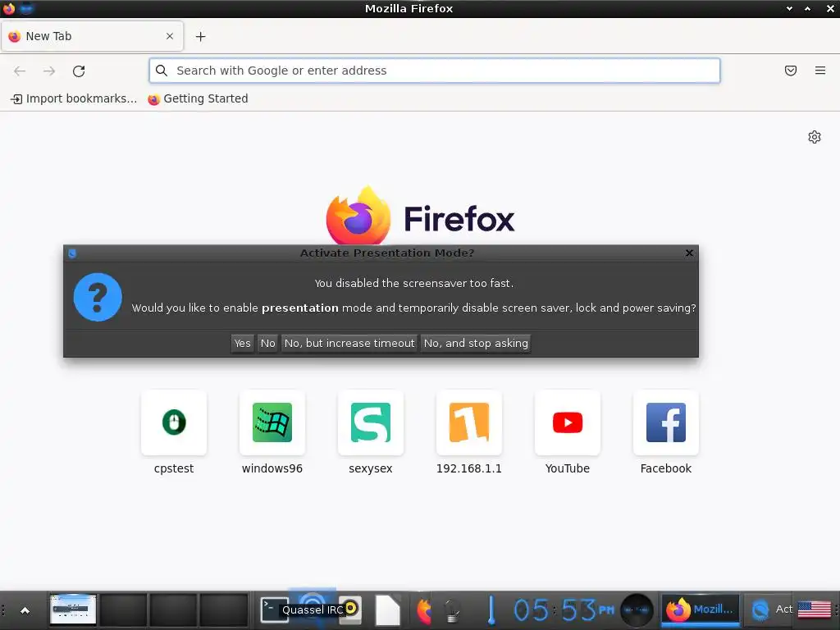
Task: Open the Save to Pocket button
Action: 791,71
